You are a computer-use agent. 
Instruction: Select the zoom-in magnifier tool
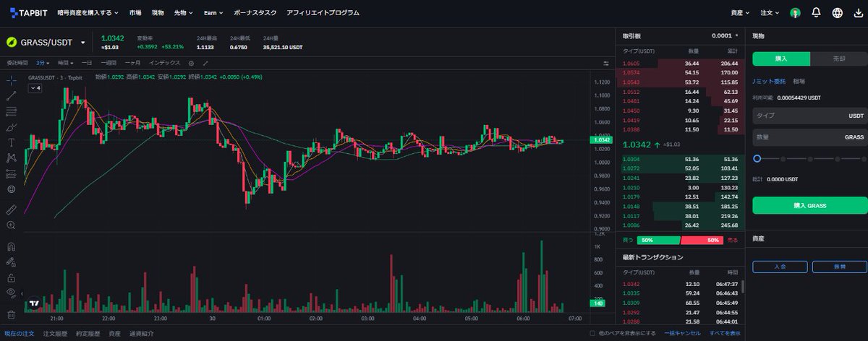tap(11, 225)
